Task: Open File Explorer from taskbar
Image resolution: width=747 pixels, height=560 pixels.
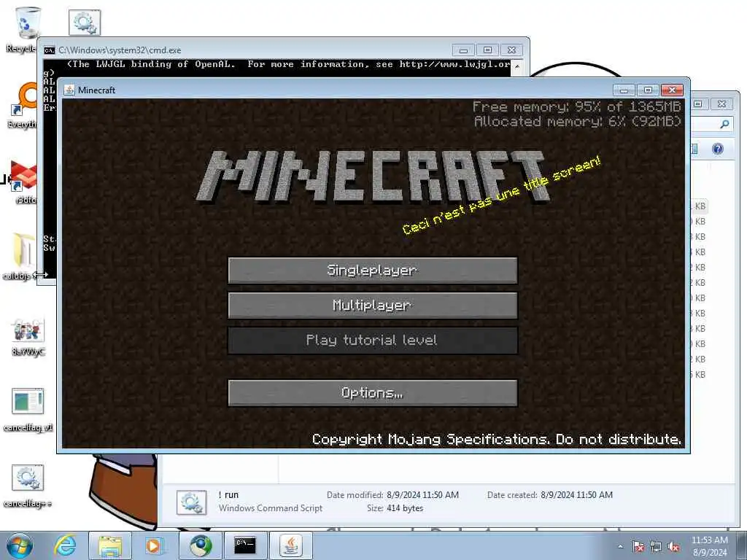Action: pos(110,545)
